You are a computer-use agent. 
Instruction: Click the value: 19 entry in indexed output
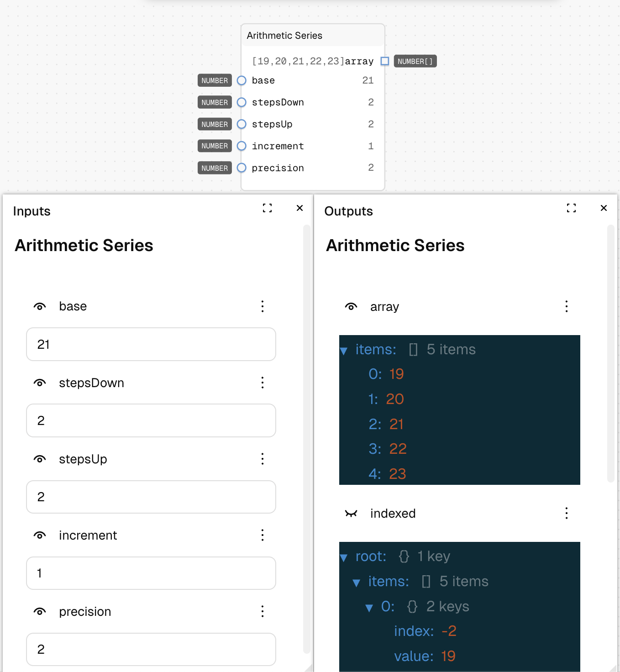[425, 656]
